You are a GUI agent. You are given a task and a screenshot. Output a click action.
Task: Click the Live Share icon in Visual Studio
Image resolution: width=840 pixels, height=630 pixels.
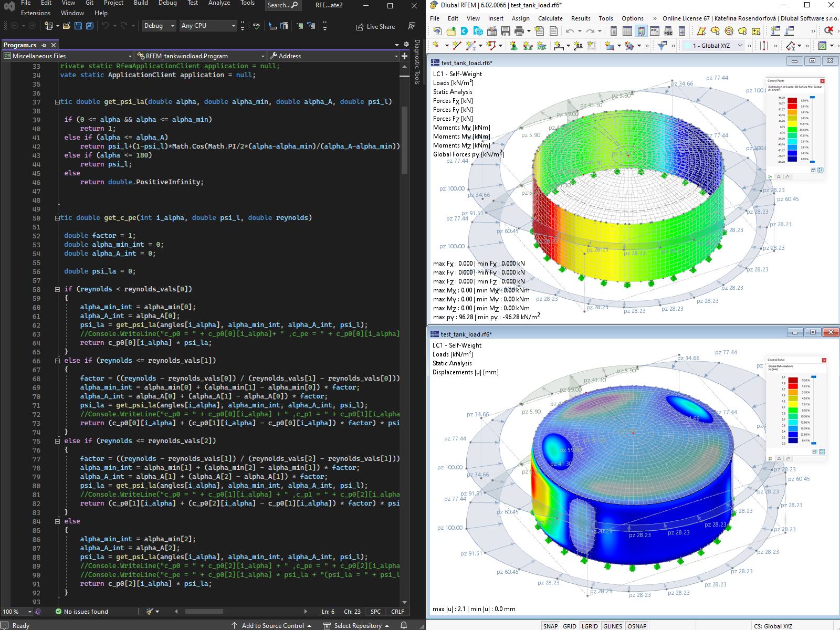click(376, 26)
